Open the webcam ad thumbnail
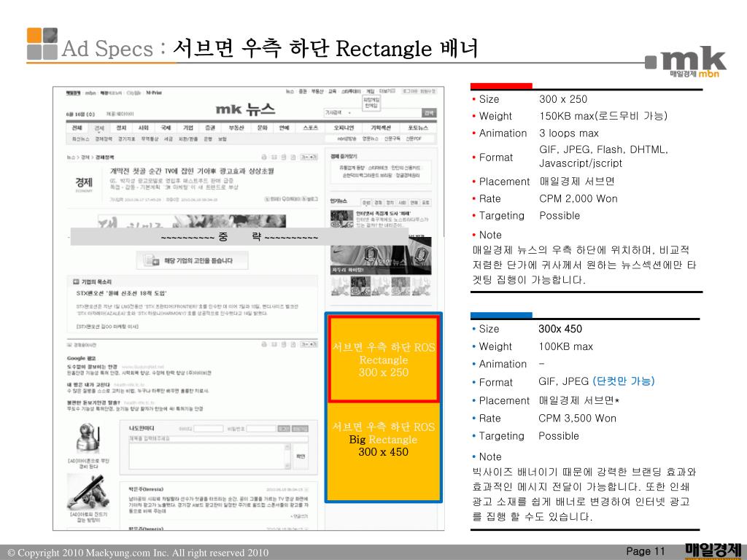The image size is (747, 560). [x=88, y=438]
